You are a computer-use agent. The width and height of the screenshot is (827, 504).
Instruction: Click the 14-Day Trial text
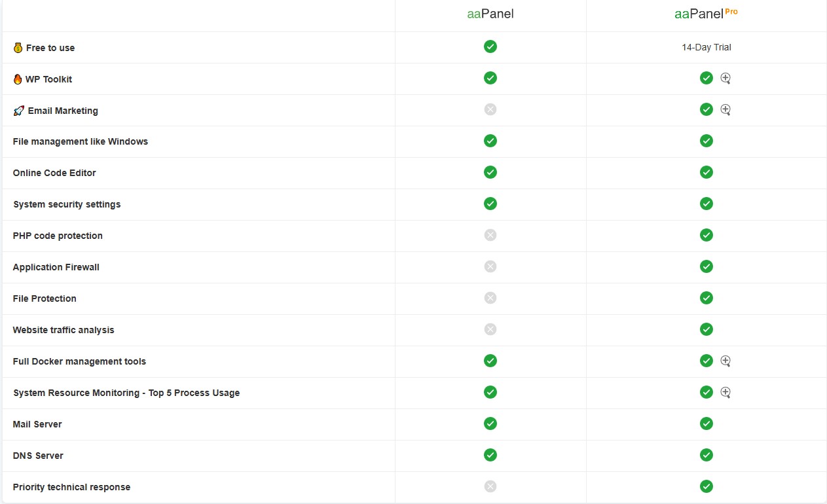point(707,47)
